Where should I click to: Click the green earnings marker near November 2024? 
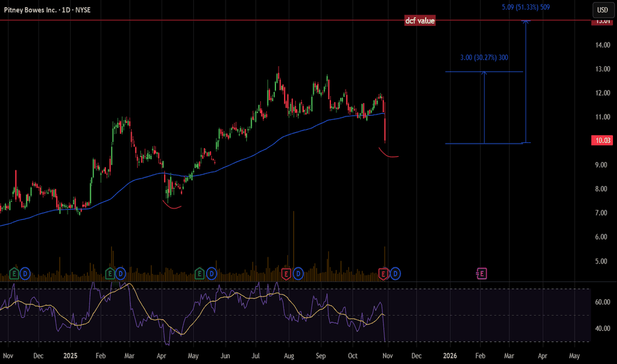click(x=14, y=273)
